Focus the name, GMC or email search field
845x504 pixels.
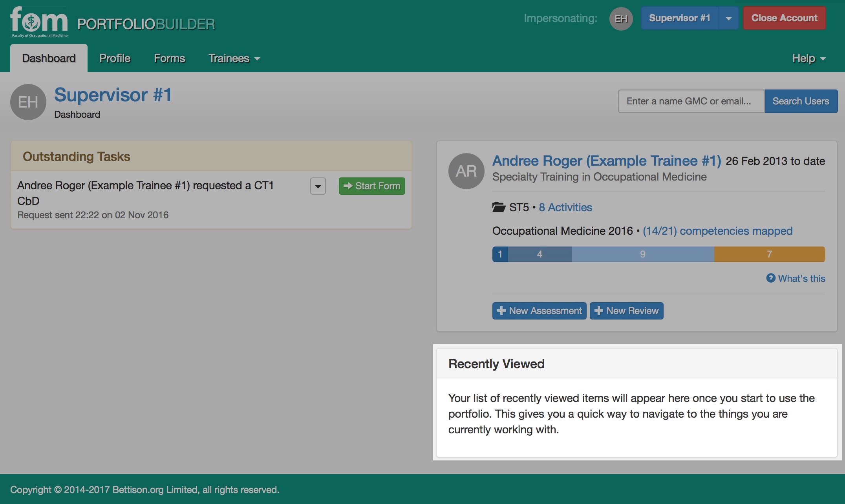691,101
